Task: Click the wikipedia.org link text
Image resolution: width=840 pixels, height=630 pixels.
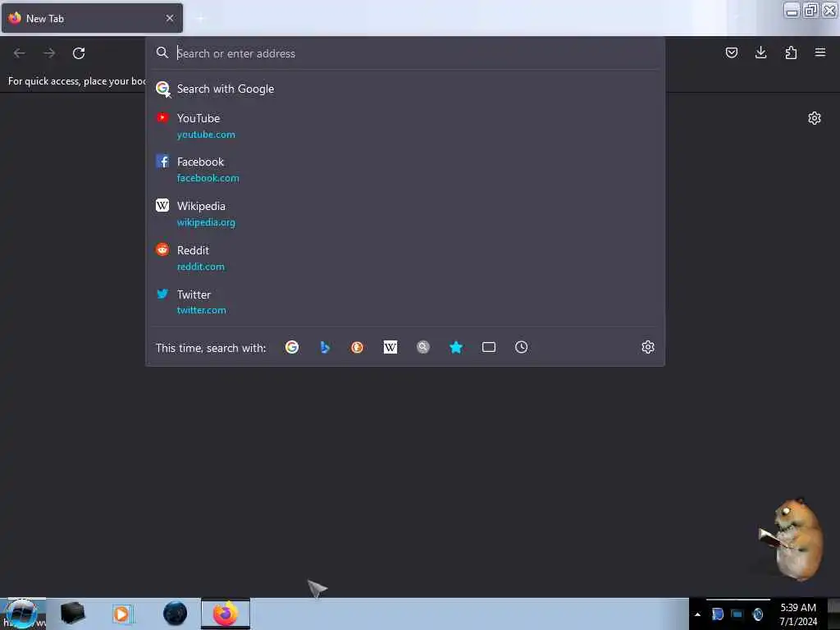Action: [206, 222]
